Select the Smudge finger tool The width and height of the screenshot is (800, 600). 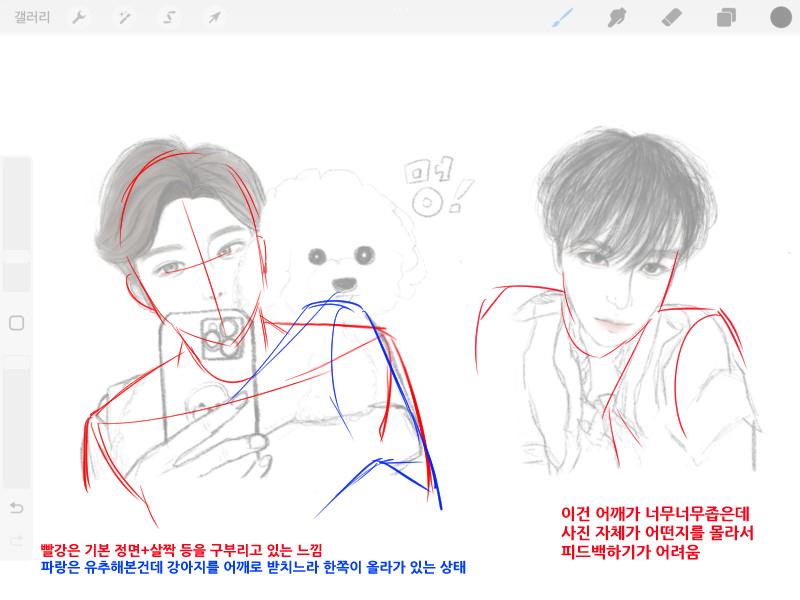(617, 18)
